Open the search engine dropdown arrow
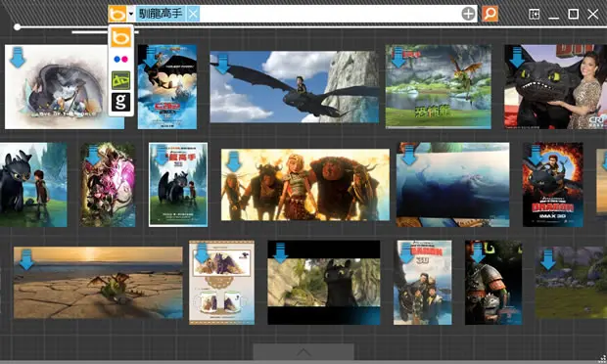607x364 pixels. tap(131, 14)
